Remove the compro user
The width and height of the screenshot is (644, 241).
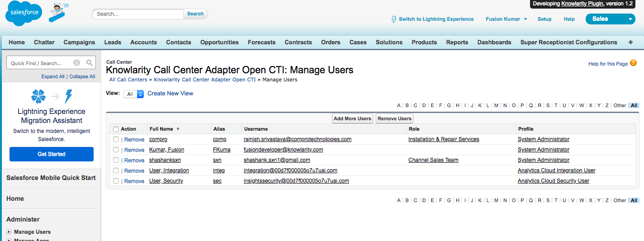click(x=134, y=139)
